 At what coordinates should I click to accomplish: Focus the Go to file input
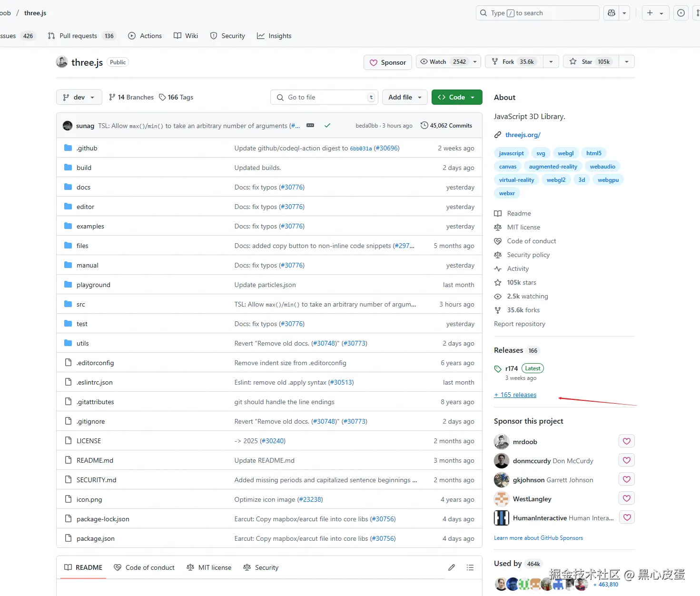tap(325, 97)
